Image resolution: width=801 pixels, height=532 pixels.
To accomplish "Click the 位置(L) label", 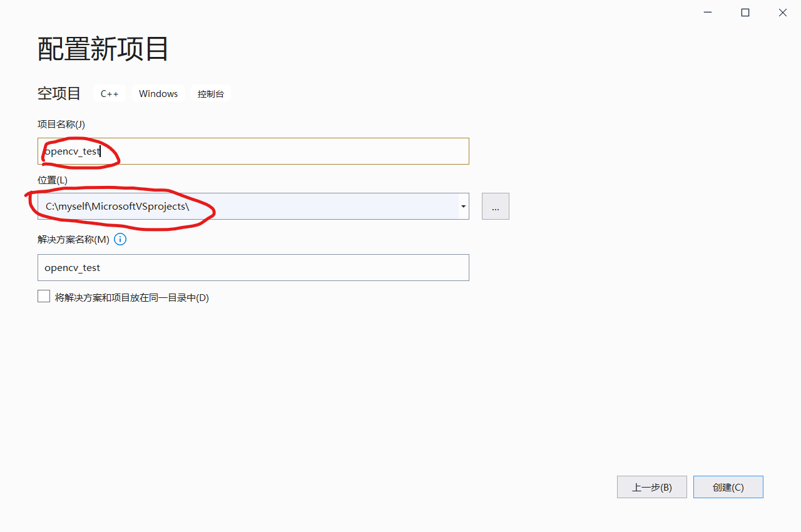I will click(x=53, y=180).
